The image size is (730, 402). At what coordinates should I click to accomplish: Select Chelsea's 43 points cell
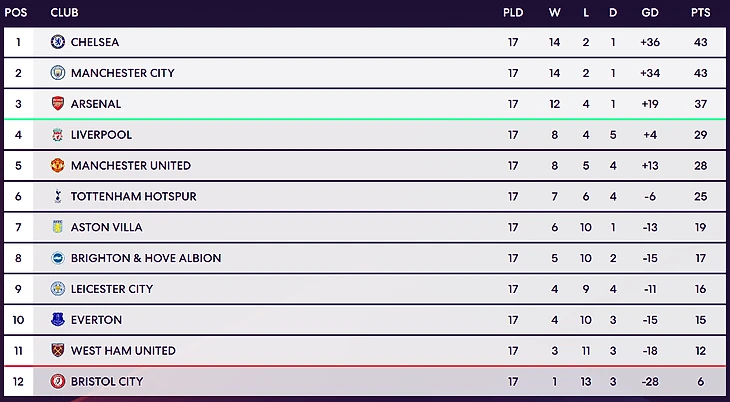701,42
